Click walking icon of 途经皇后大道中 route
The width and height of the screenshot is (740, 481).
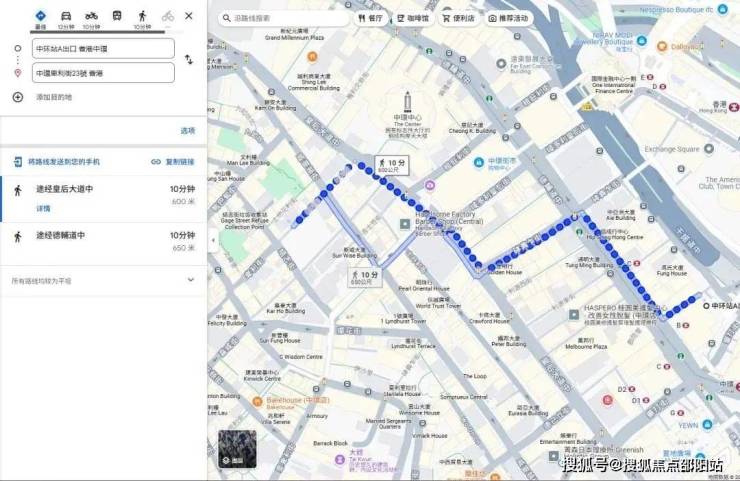18,190
